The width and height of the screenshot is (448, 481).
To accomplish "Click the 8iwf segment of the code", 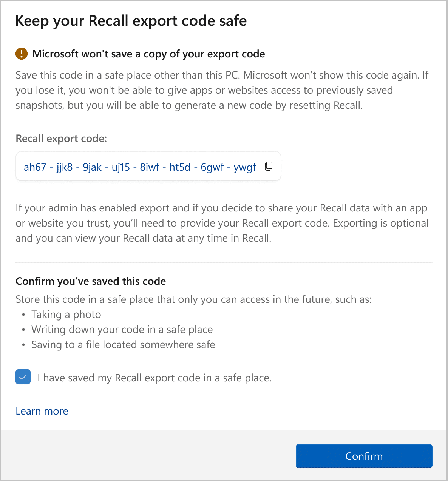I will point(150,167).
